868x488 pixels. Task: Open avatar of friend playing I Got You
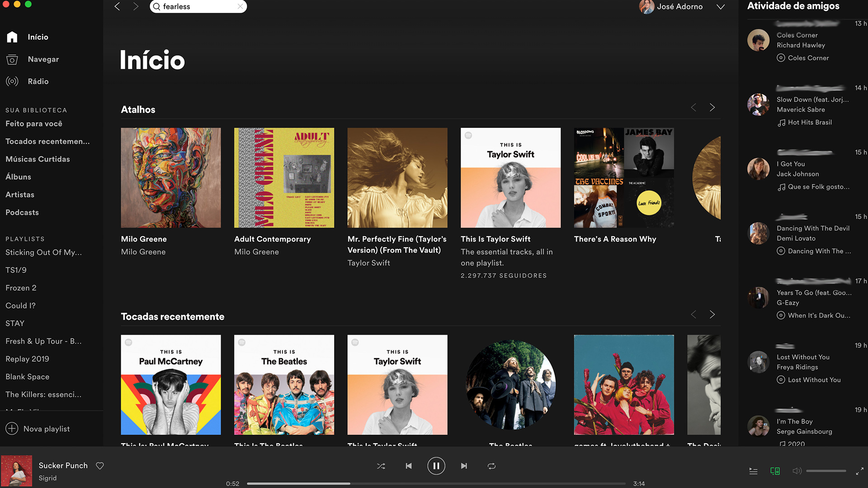point(758,169)
